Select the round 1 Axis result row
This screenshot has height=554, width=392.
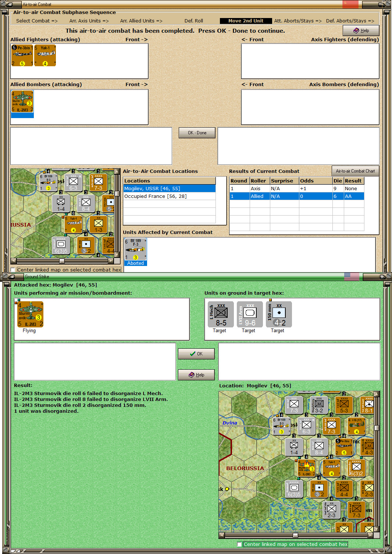(x=297, y=188)
